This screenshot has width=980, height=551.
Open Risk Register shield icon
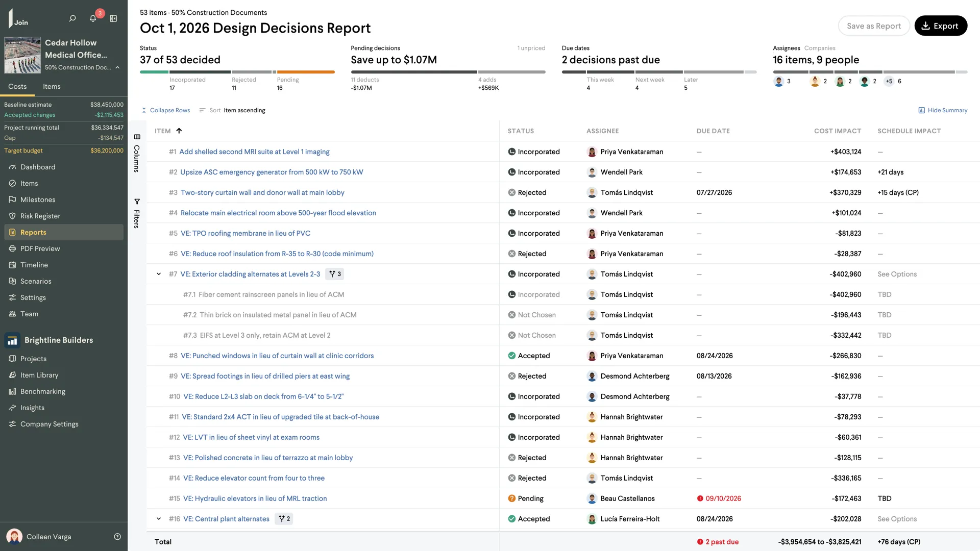point(12,216)
